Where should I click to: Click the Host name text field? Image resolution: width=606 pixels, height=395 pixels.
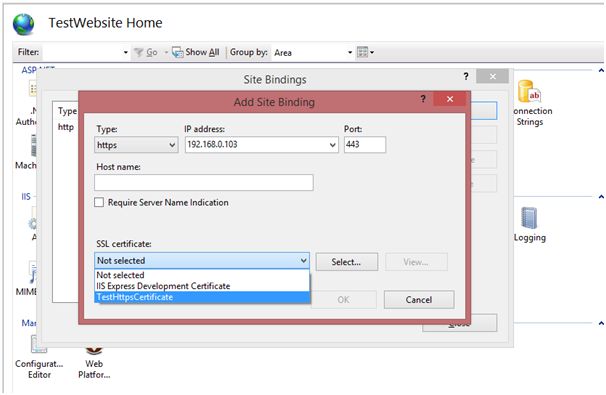204,182
